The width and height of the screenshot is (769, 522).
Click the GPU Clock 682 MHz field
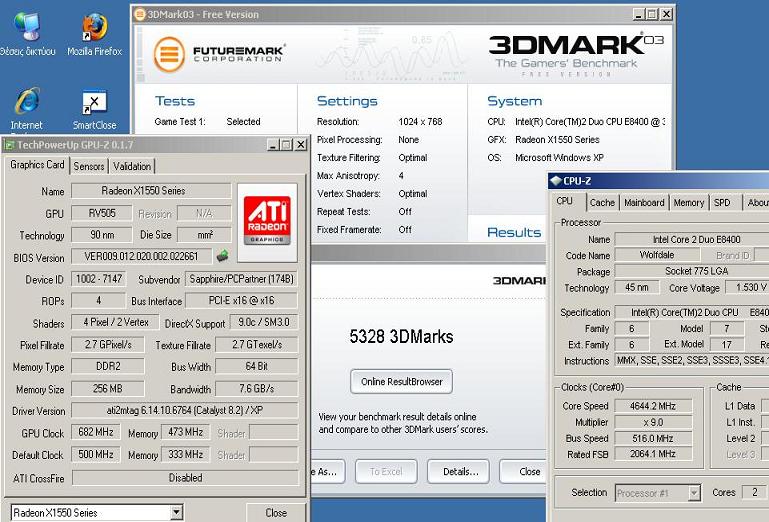(96, 432)
